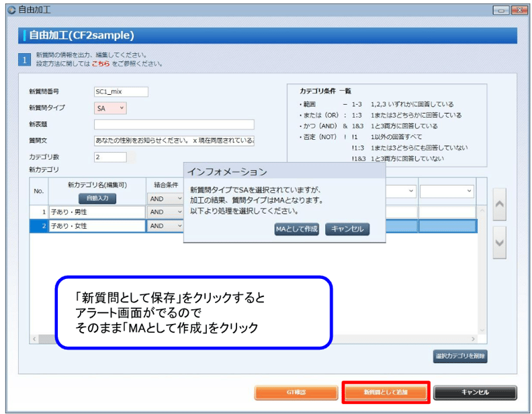
Task: Click the 結合条件 column header
Action: tap(166, 185)
